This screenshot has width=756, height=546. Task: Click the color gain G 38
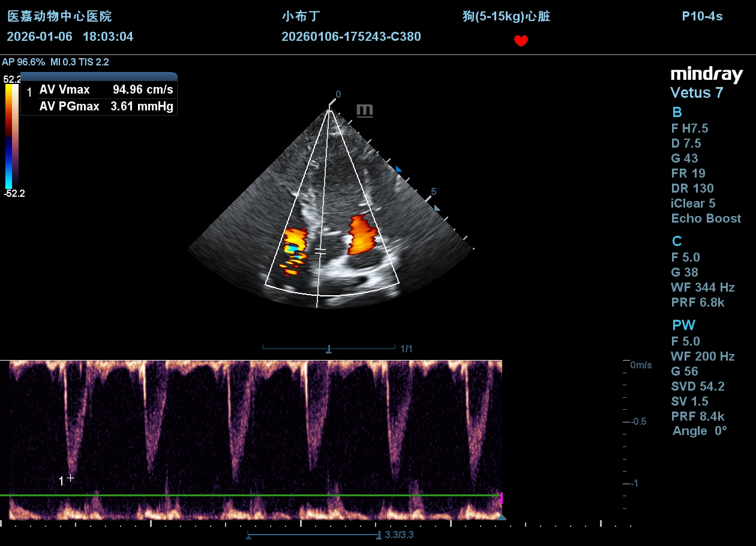tap(685, 272)
